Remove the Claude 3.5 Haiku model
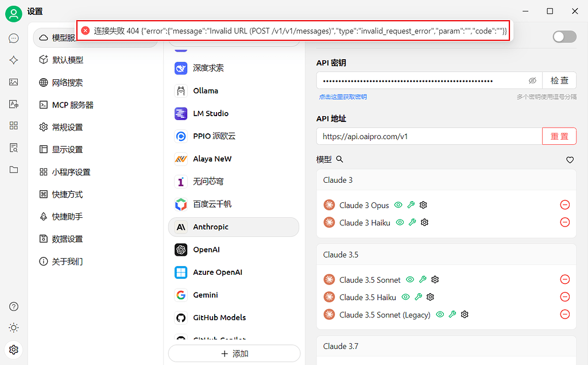The width and height of the screenshot is (588, 365). [x=565, y=297]
